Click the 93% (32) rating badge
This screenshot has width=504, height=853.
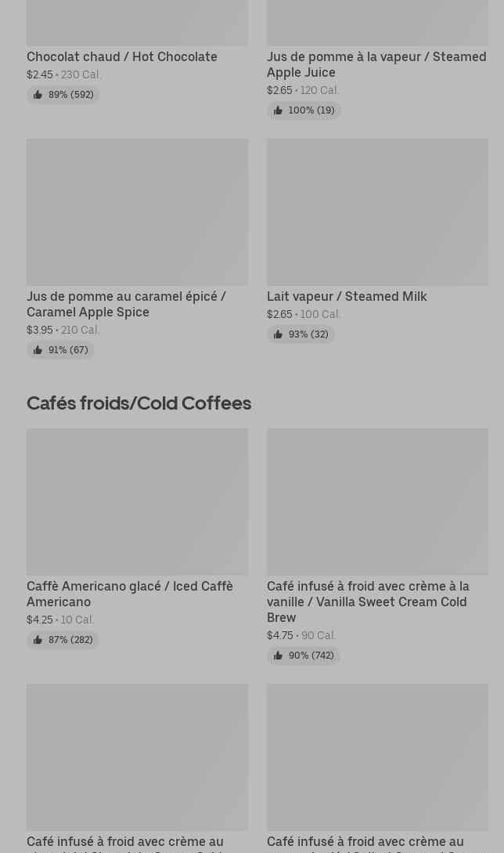(x=301, y=334)
